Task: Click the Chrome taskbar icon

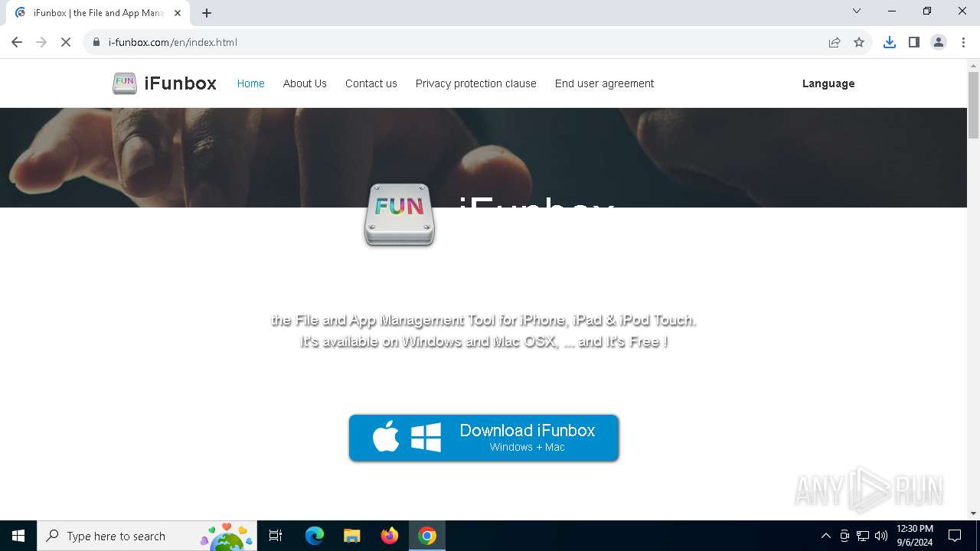Action: pyautogui.click(x=427, y=536)
